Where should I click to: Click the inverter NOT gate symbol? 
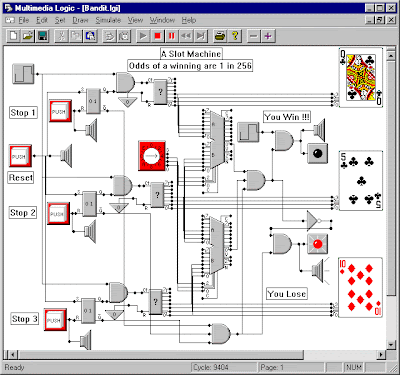click(314, 220)
